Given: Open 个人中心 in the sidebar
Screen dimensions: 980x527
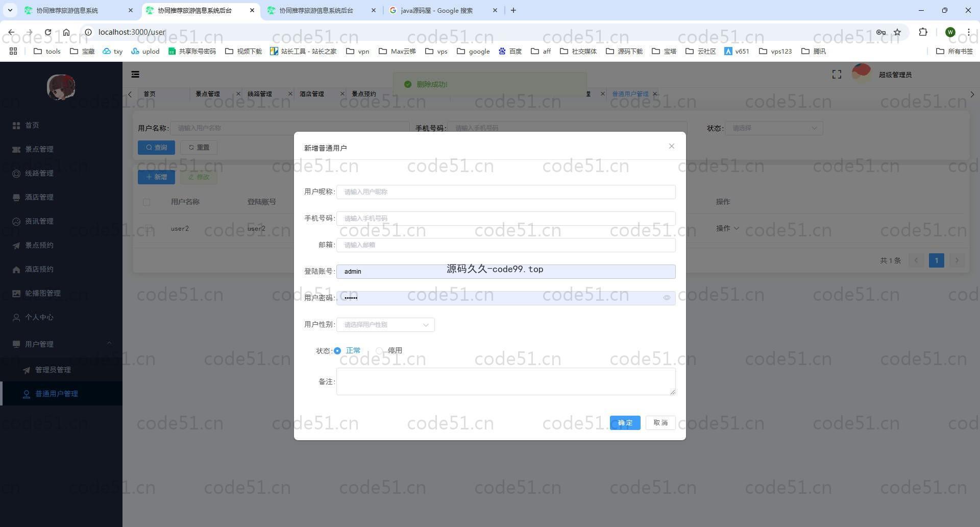Looking at the screenshot, I should [x=61, y=317].
